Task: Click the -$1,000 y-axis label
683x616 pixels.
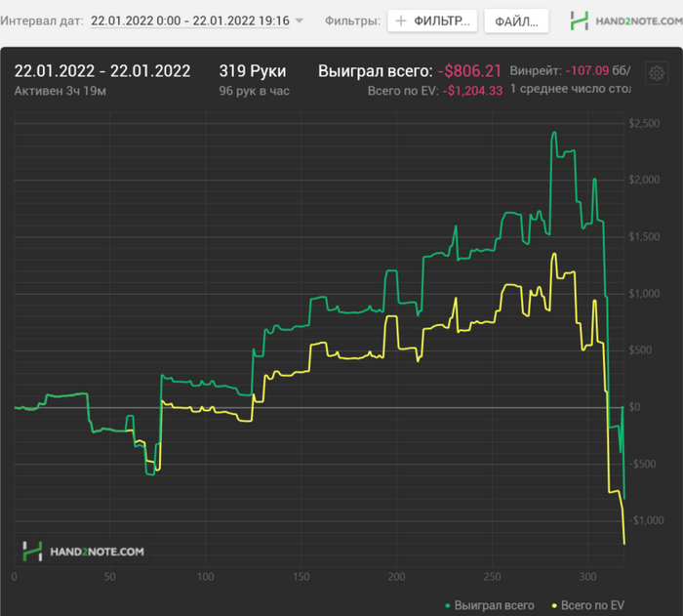Action: (646, 520)
